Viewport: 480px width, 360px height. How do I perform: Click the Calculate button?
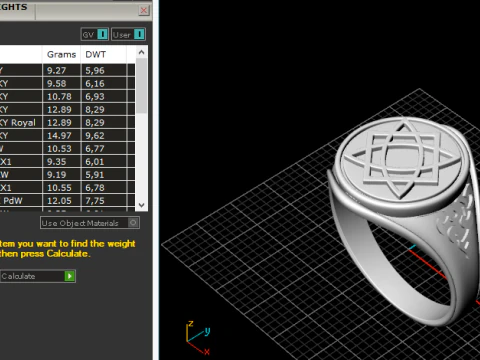tap(37, 276)
